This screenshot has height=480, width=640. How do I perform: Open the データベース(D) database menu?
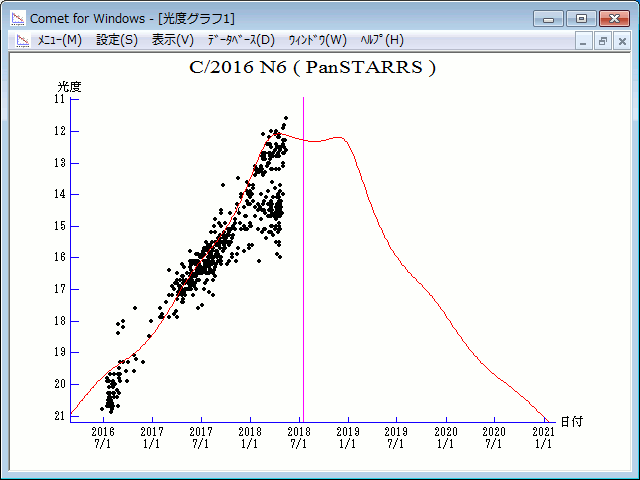click(240, 40)
